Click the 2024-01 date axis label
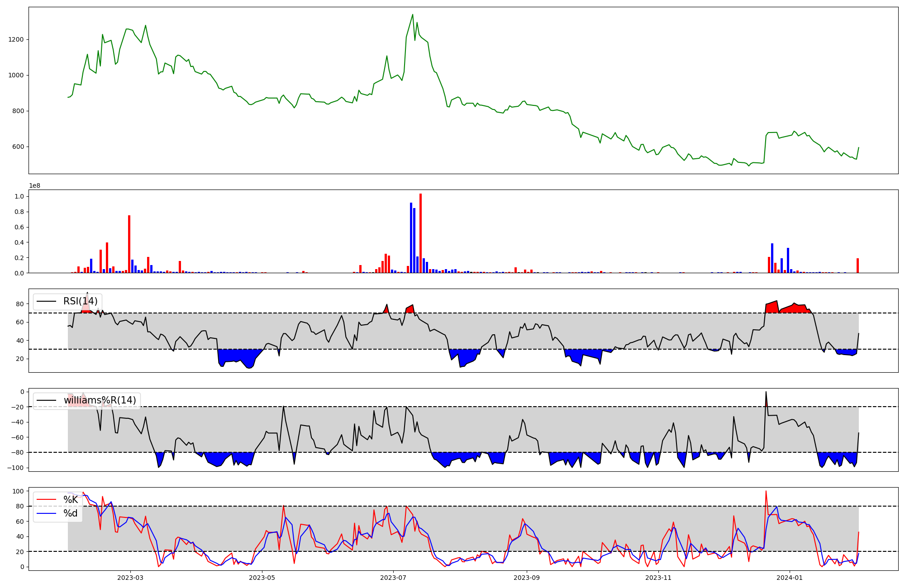Image resolution: width=905 pixels, height=588 pixels. point(790,578)
